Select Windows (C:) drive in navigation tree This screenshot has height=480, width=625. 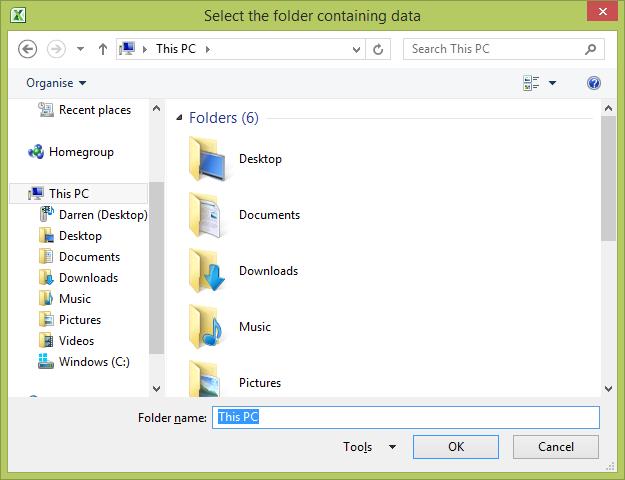[84, 362]
